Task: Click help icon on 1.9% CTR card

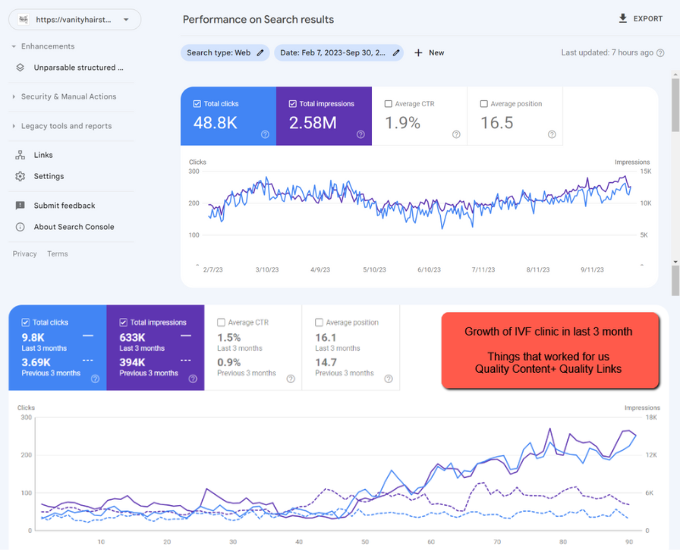Action: [456, 134]
